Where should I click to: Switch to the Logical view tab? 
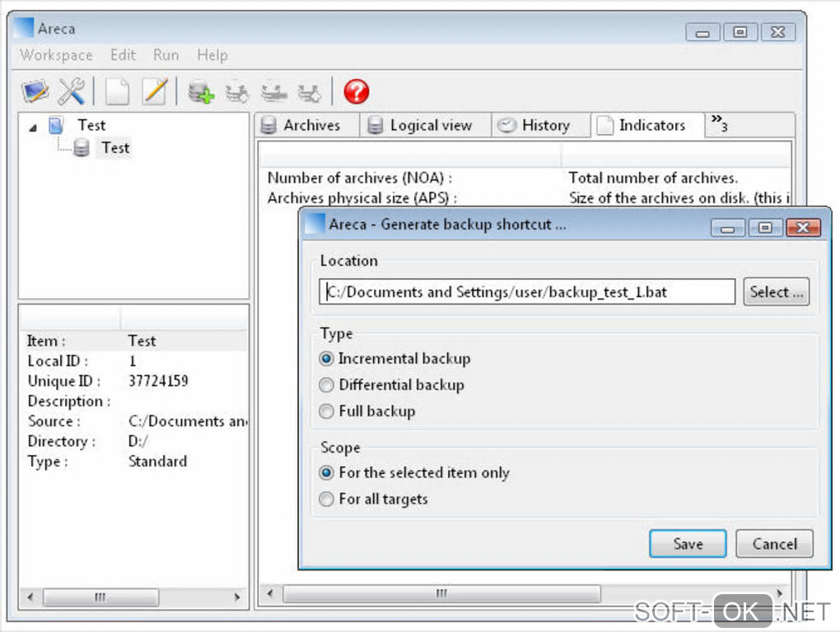(x=426, y=125)
